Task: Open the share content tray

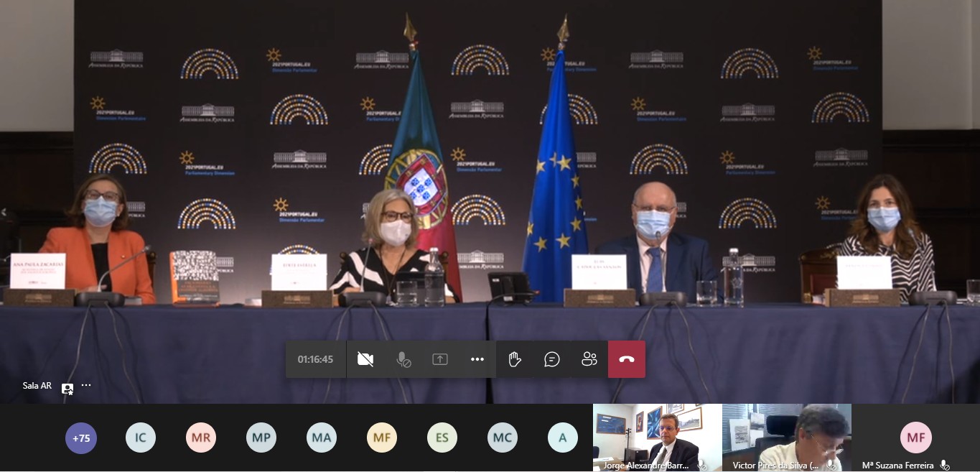Action: point(440,359)
